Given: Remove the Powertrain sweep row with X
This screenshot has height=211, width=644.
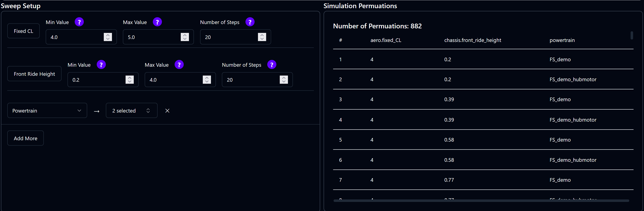Looking at the screenshot, I should click(167, 111).
